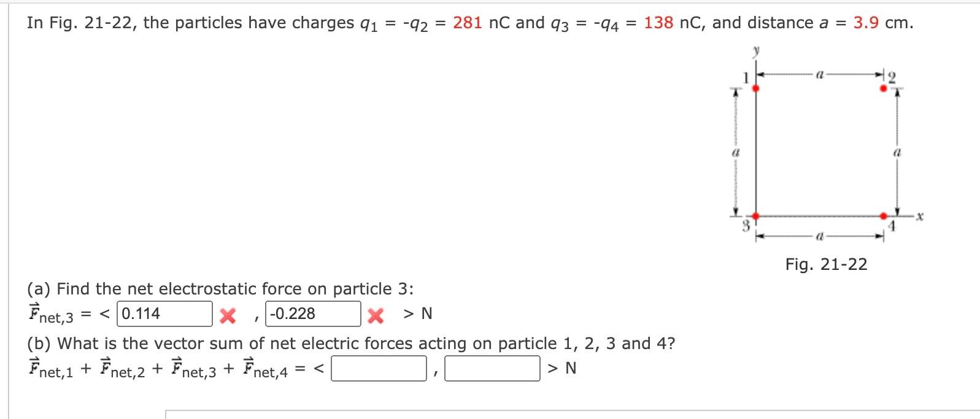Click the red dot for particle 3

tap(756, 215)
